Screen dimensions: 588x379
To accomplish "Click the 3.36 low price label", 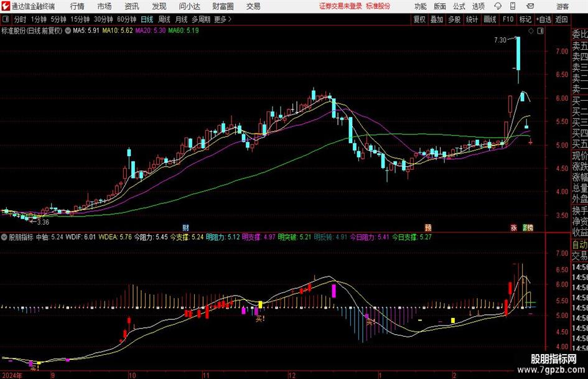I will coord(43,222).
